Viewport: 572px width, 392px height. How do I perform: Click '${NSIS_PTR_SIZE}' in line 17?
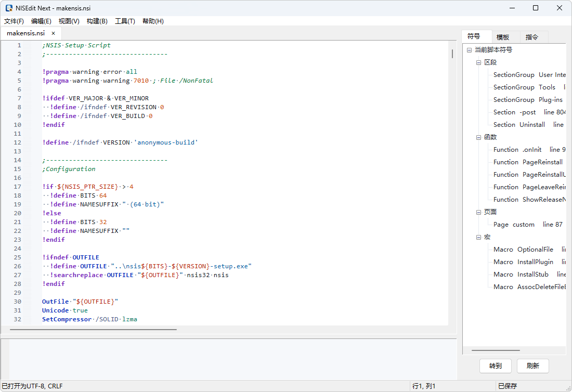(87, 187)
